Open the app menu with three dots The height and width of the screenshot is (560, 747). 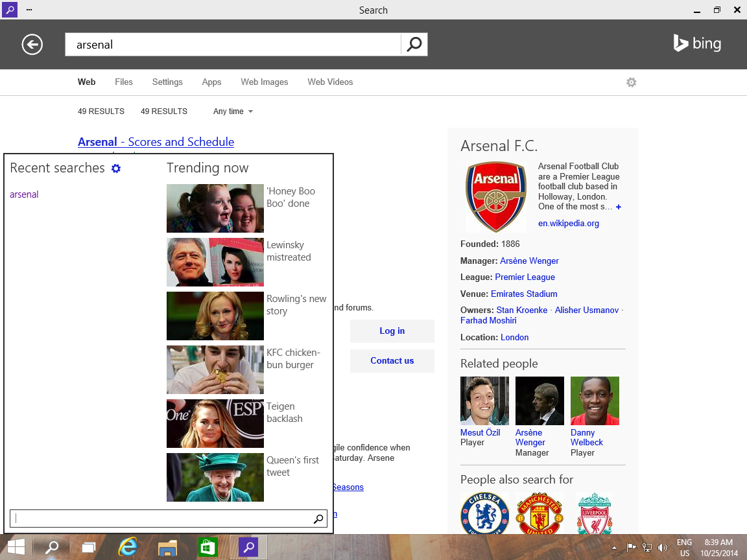(x=29, y=10)
